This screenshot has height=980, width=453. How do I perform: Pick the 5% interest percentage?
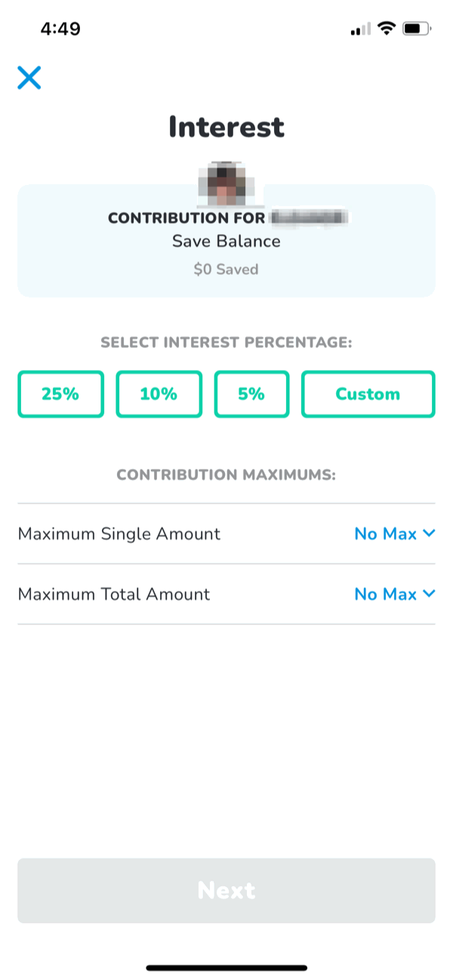tap(251, 394)
